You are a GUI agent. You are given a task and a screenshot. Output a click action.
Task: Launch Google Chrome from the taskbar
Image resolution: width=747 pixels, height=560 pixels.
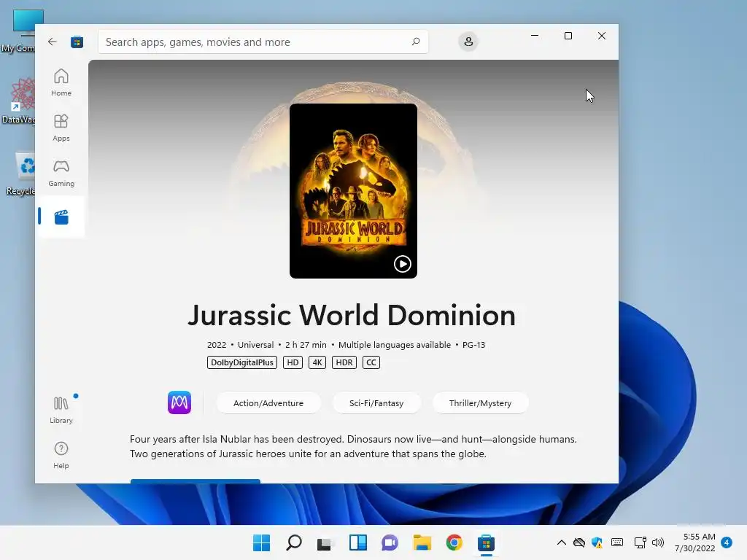[x=454, y=542]
